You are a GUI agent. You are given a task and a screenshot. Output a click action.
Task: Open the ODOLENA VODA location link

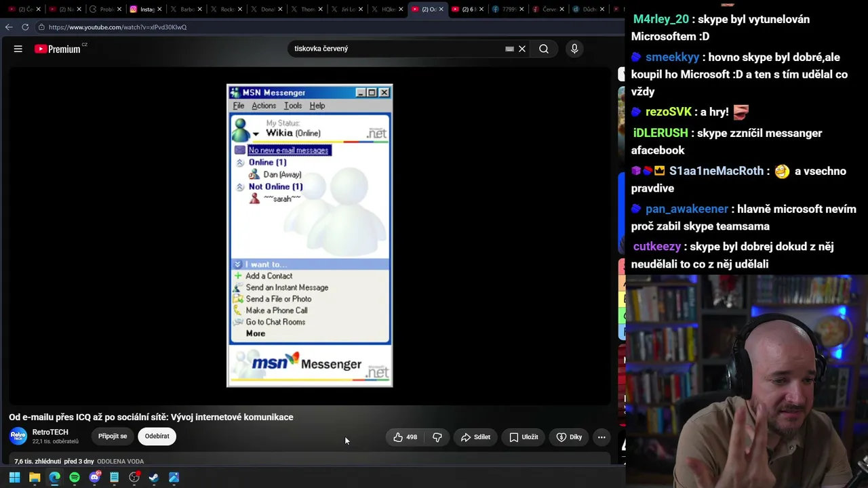[120, 462]
